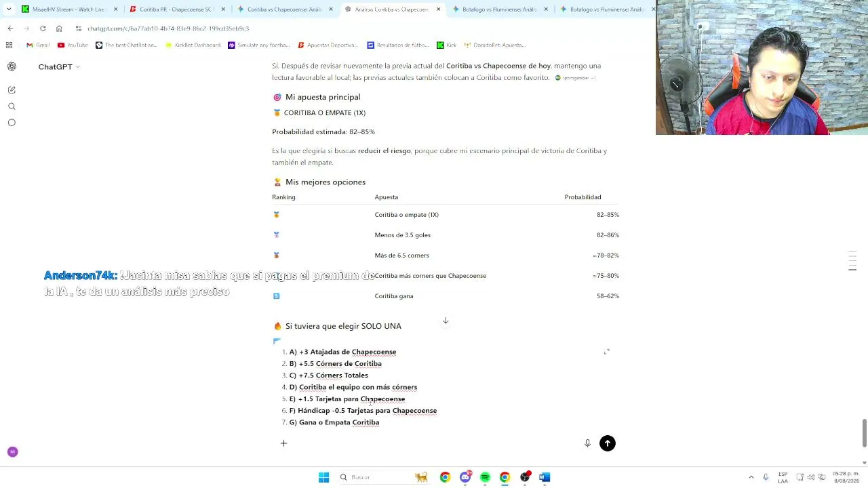Click option 'B) +5.5 Córners de Coritiba'

335,364
